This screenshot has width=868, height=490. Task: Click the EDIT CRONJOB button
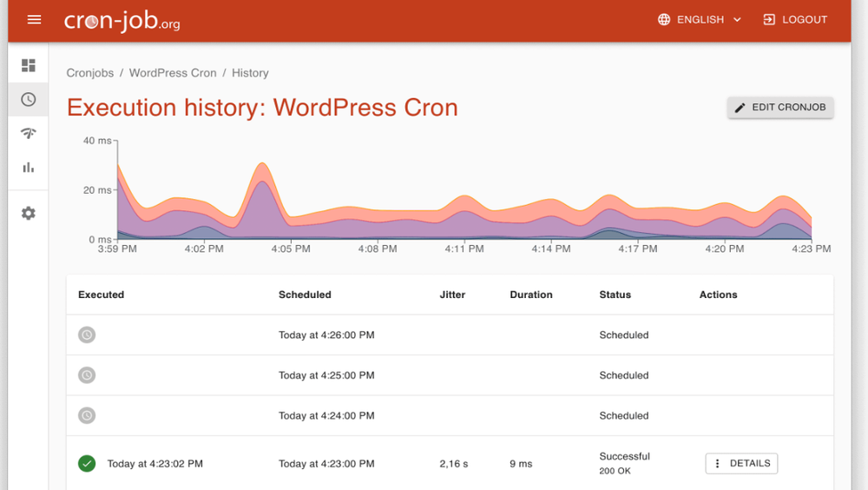[780, 108]
